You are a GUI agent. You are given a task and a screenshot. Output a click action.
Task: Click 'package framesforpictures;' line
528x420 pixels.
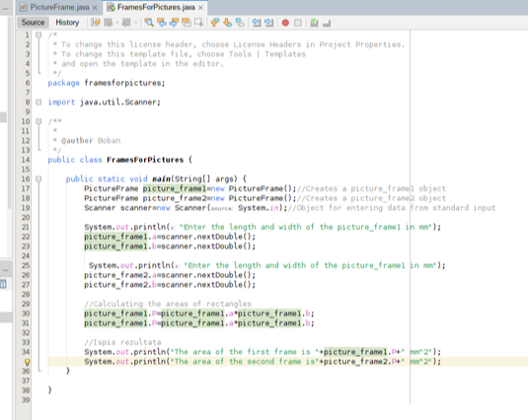107,83
